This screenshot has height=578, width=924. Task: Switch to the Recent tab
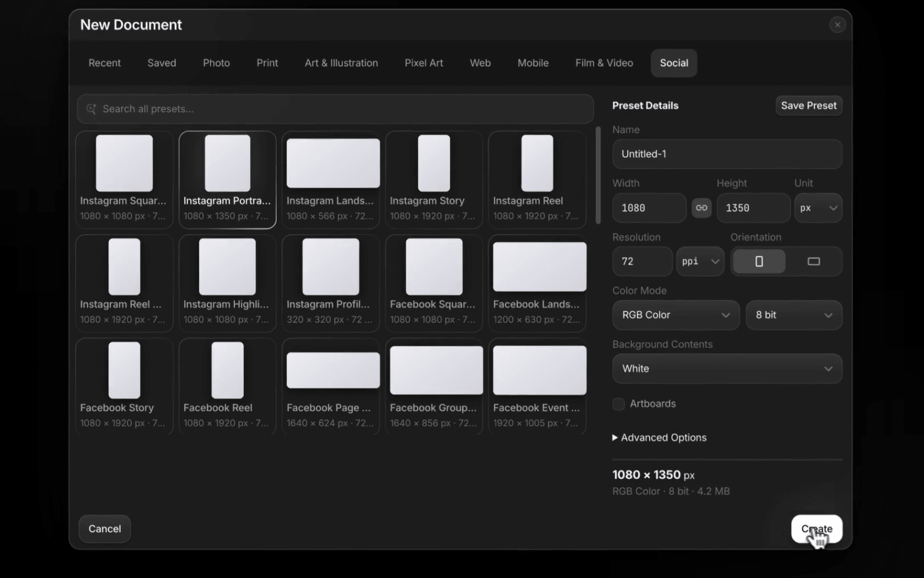105,63
